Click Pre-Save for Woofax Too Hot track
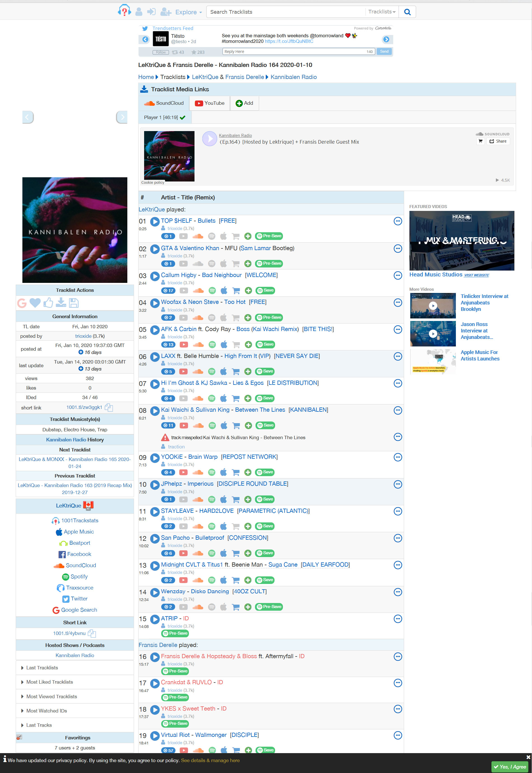 269,318
